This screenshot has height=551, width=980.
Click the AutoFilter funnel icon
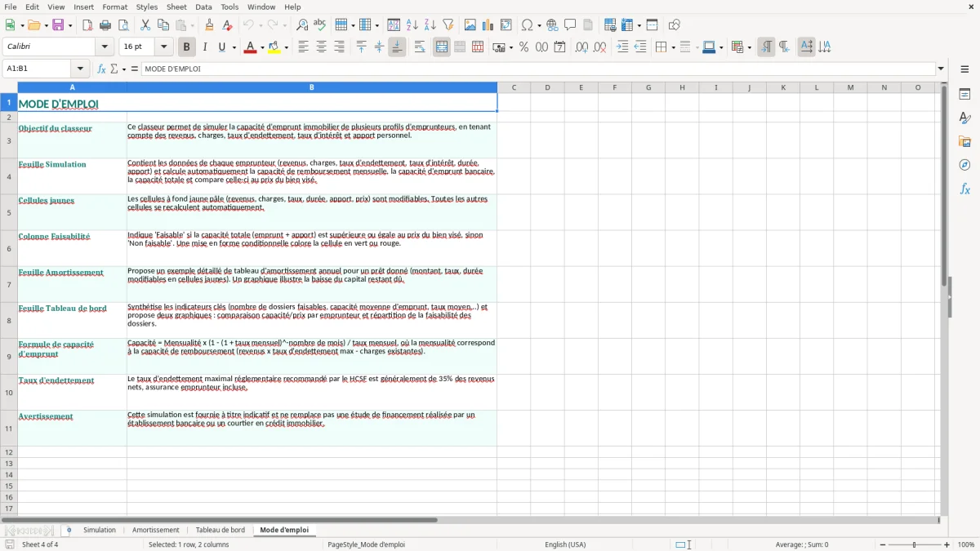pyautogui.click(x=448, y=25)
